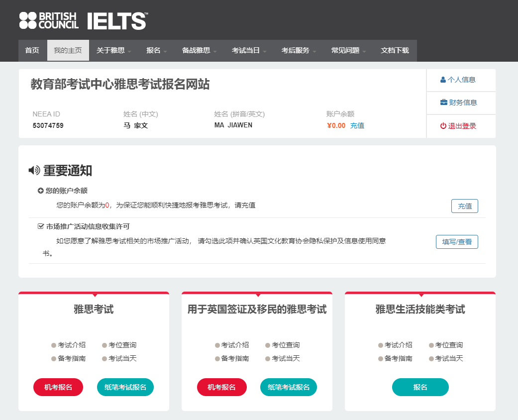This screenshot has width=518, height=420.
Task: Go to the 首页 tab
Action: click(32, 50)
